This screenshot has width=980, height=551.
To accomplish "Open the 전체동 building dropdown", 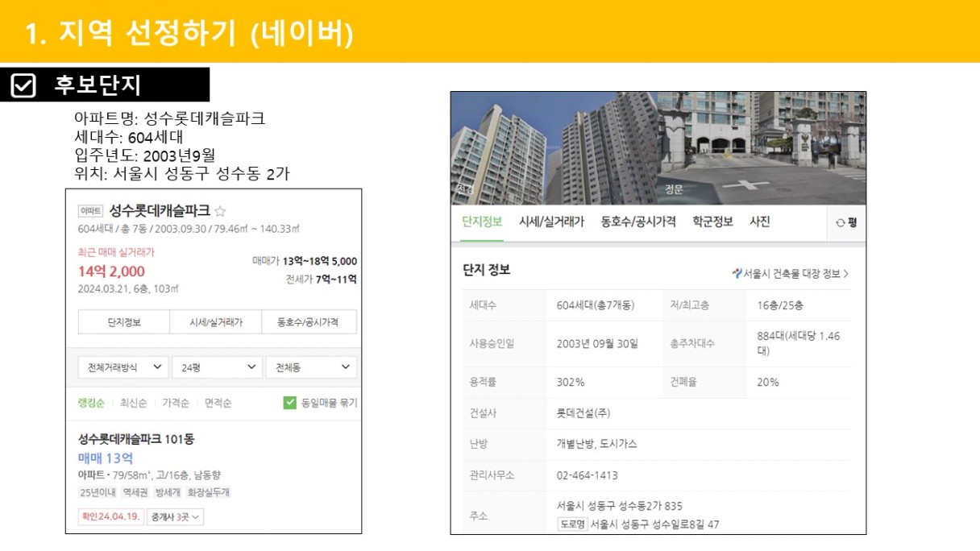I will point(311,367).
